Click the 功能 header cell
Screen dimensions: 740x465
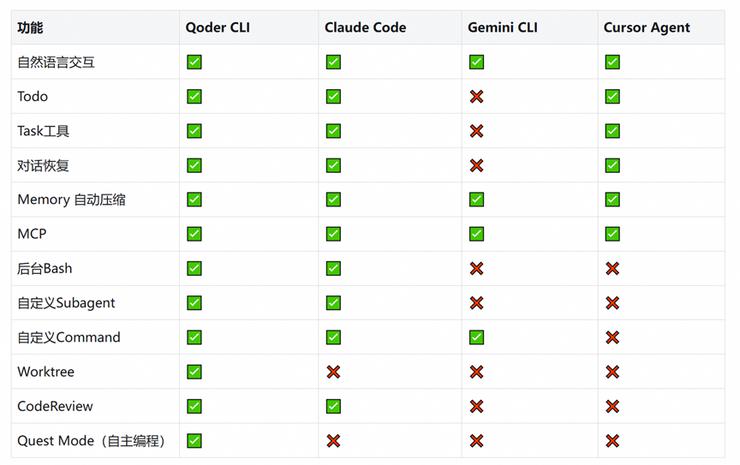30,28
